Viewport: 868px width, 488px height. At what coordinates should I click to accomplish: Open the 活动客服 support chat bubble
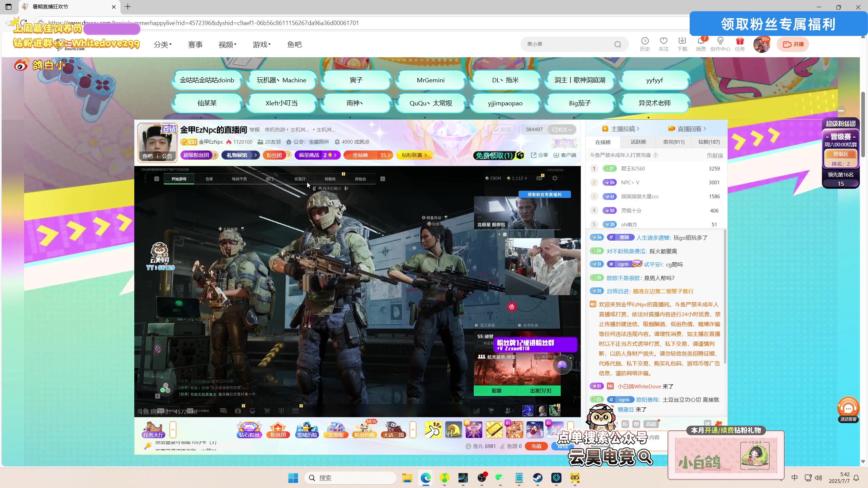(x=848, y=409)
